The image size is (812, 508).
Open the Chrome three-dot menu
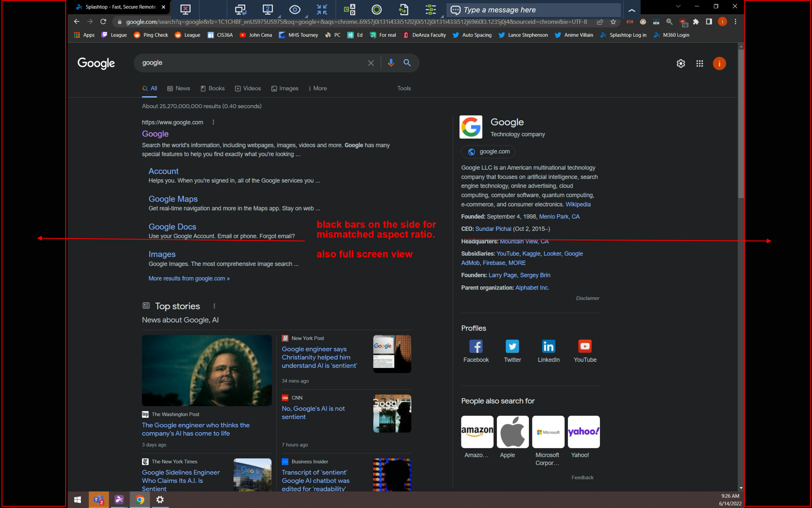736,22
